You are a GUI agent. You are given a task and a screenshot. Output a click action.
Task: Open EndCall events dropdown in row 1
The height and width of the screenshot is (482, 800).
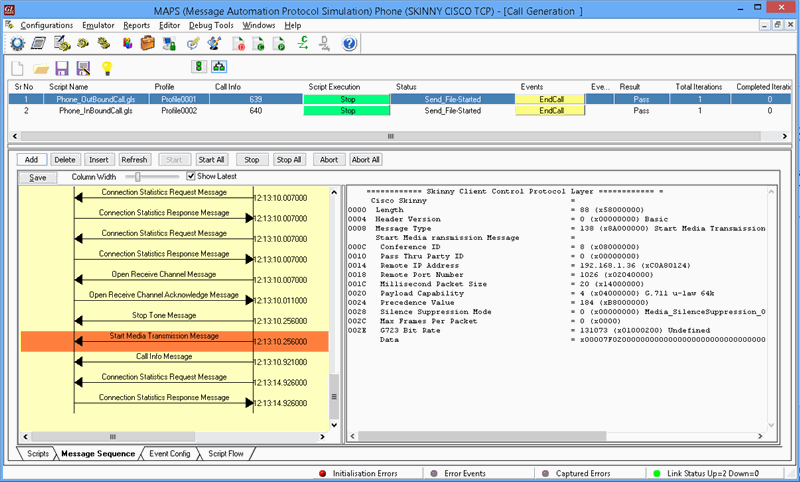click(x=550, y=99)
